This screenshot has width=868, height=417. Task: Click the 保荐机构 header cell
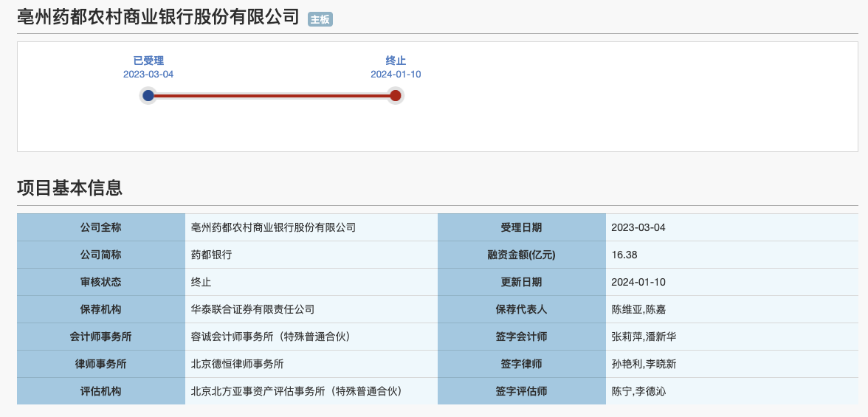point(100,309)
